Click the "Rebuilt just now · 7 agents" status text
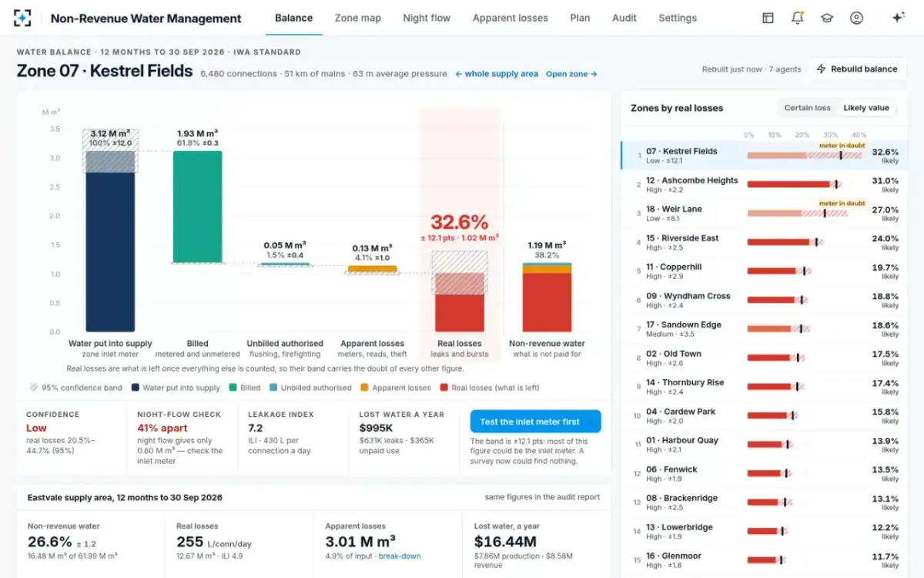This screenshot has height=578, width=924. coord(752,69)
